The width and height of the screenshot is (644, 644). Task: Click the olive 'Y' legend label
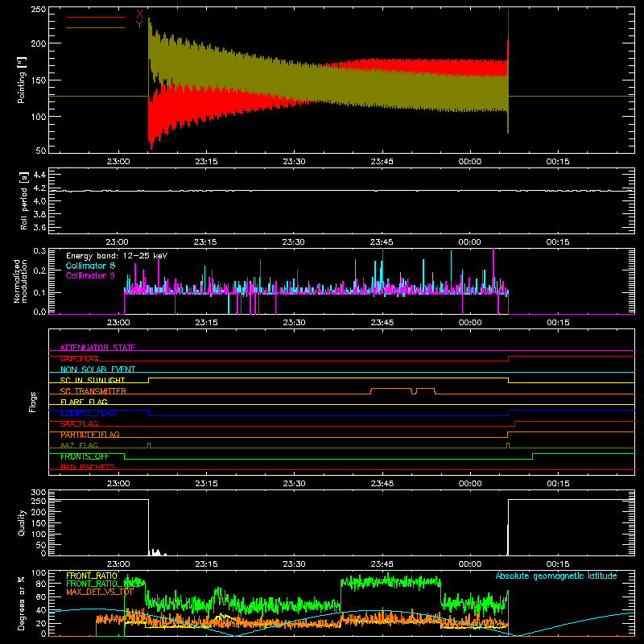(139, 25)
